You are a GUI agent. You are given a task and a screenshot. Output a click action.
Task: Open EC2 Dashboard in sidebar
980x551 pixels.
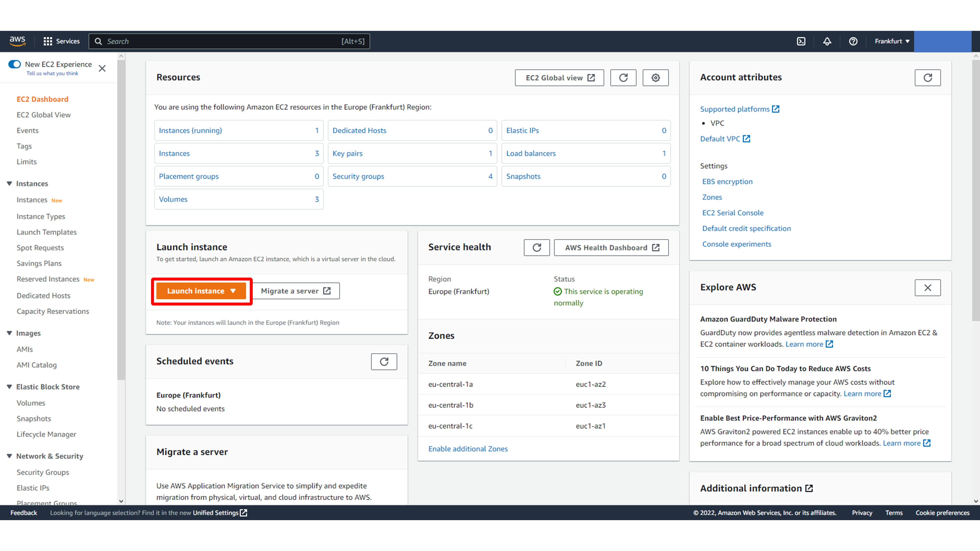(x=43, y=99)
